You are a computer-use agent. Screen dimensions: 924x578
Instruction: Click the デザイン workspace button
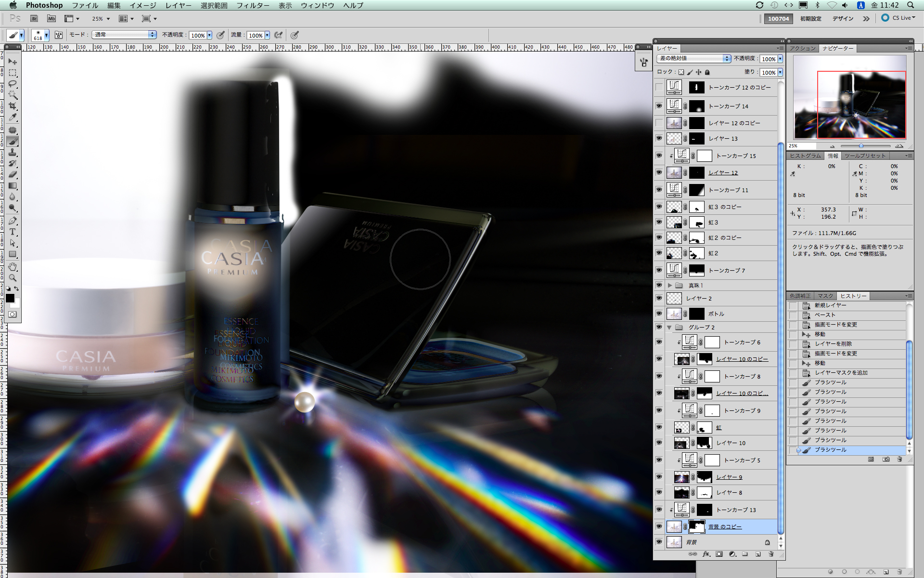[x=843, y=19]
